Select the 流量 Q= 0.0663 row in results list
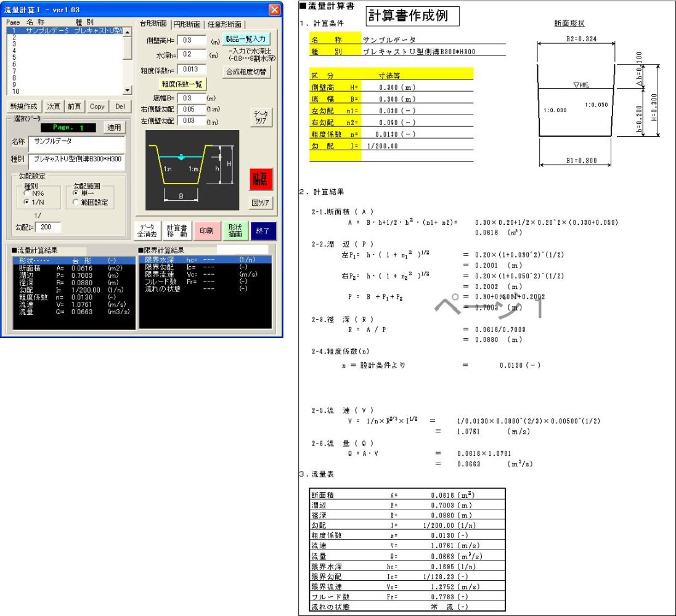 click(74, 312)
